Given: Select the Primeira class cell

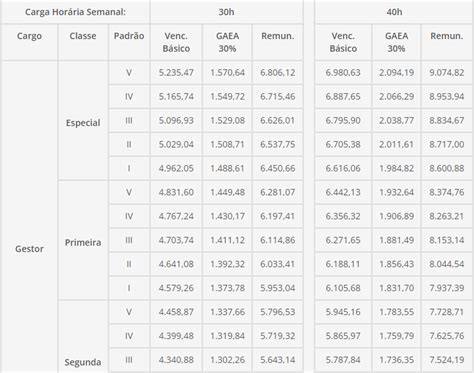Looking at the screenshot, I should 83,242.
